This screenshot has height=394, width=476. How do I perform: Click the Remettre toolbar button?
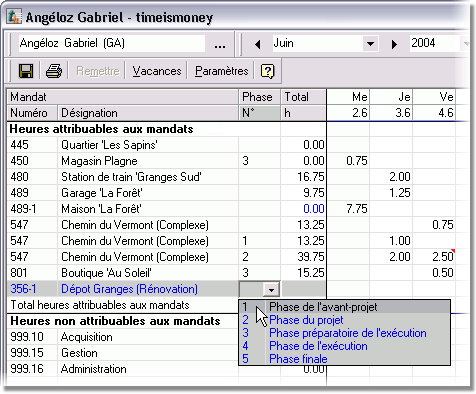coord(98,71)
